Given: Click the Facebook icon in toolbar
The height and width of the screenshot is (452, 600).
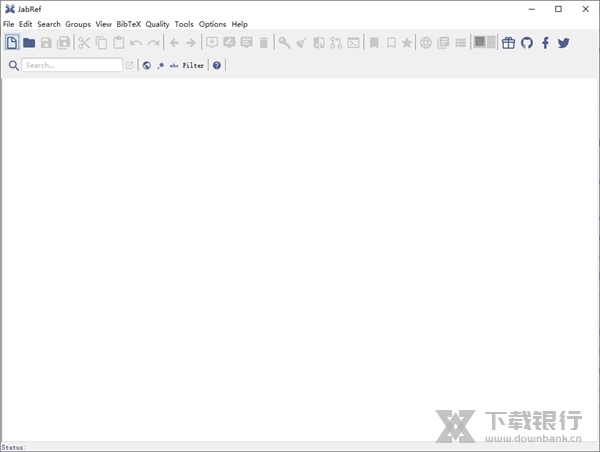Looking at the screenshot, I should [545, 43].
